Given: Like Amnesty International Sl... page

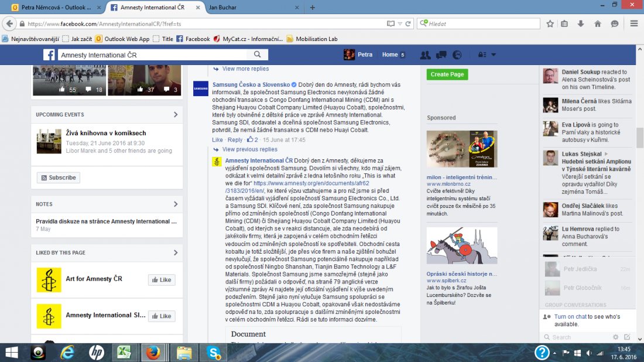Looking at the screenshot, I should click(162, 316).
